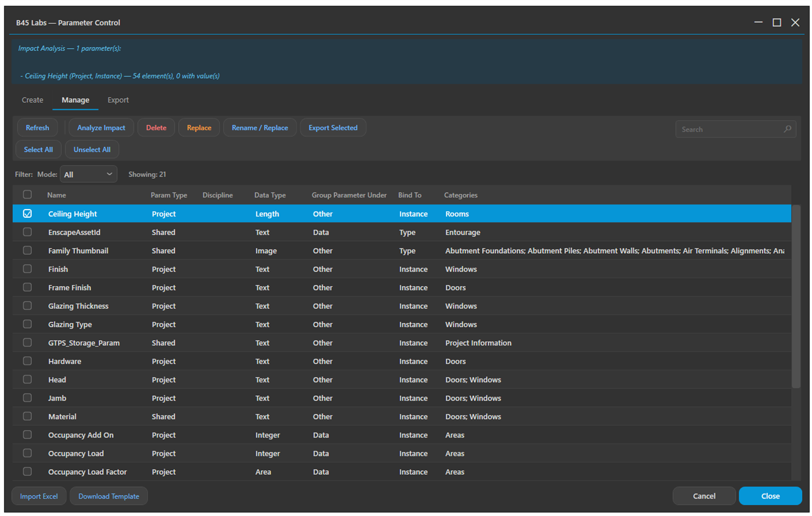Check the GTPS_Storage_Param row checkbox
The height and width of the screenshot is (516, 812).
[x=27, y=342]
